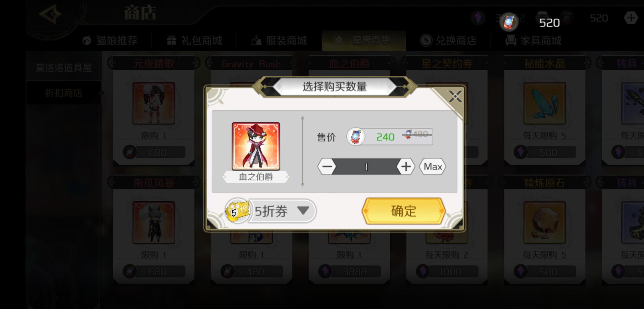Open the 家具商城 tab

pyautogui.click(x=533, y=40)
